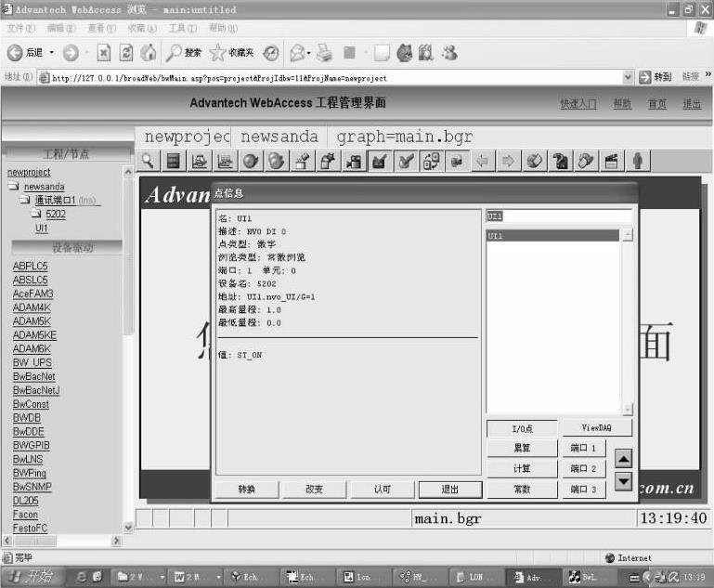Open the ADAM4K device driver link
The image size is (714, 588).
click(x=32, y=307)
